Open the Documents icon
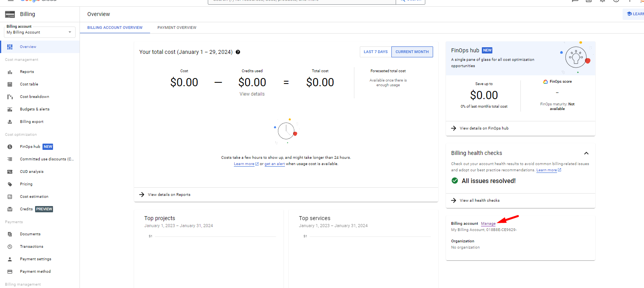The image size is (644, 288). 10,234
